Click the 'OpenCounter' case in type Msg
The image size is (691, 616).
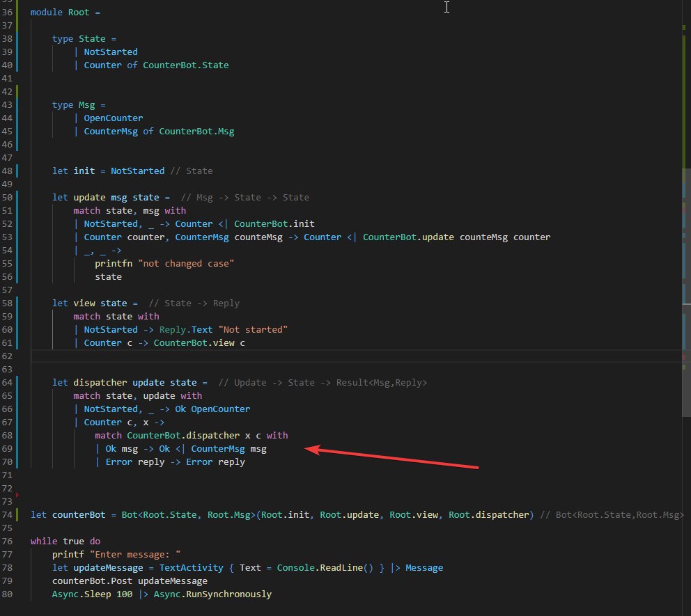pyautogui.click(x=113, y=118)
